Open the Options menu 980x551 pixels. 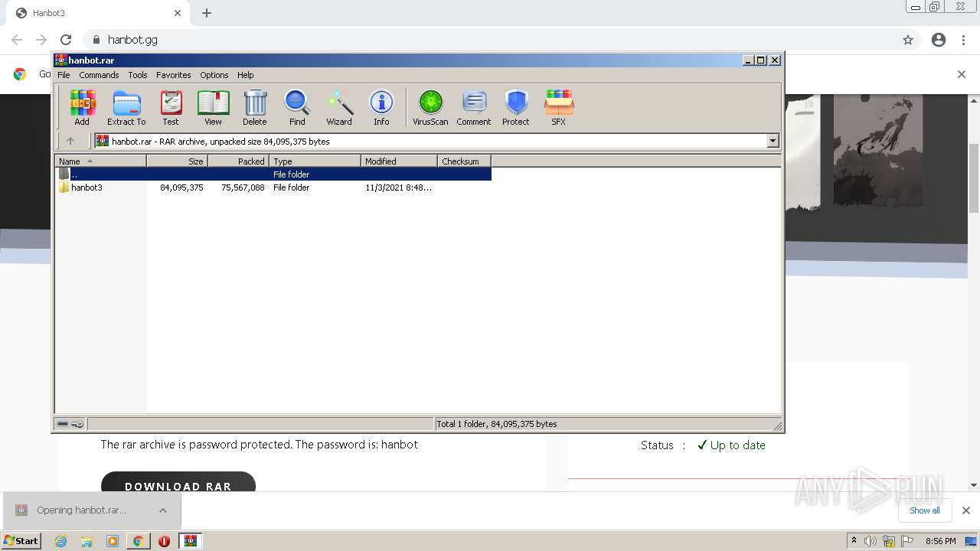(214, 75)
